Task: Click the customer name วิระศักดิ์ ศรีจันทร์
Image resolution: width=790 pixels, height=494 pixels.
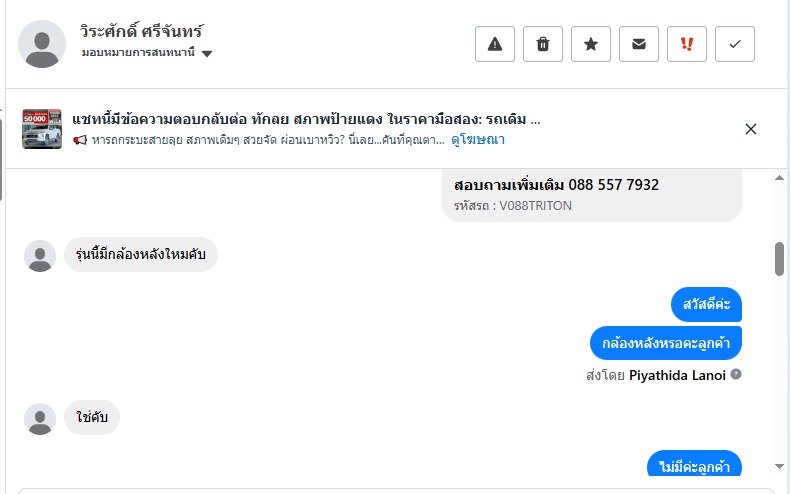Action: click(x=142, y=31)
